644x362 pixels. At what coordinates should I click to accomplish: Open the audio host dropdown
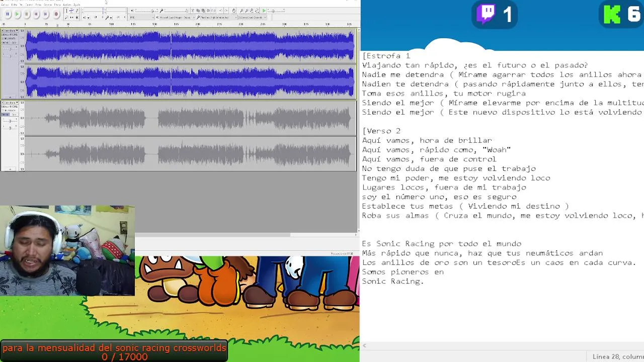(x=142, y=18)
